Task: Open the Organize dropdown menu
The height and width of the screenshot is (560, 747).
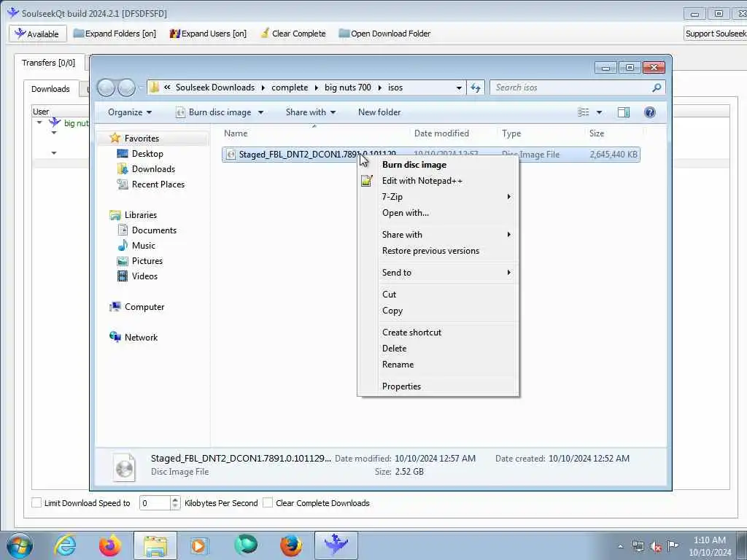Action: pos(130,112)
